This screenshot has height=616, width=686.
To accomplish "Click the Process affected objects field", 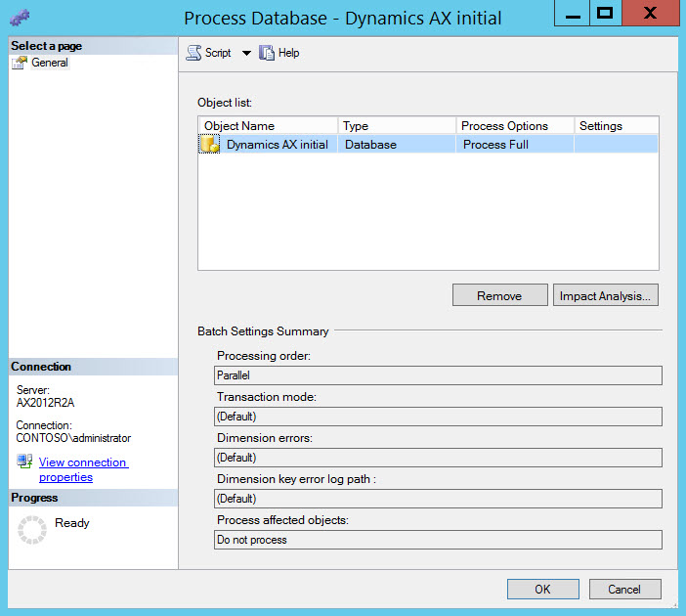I will 438,540.
